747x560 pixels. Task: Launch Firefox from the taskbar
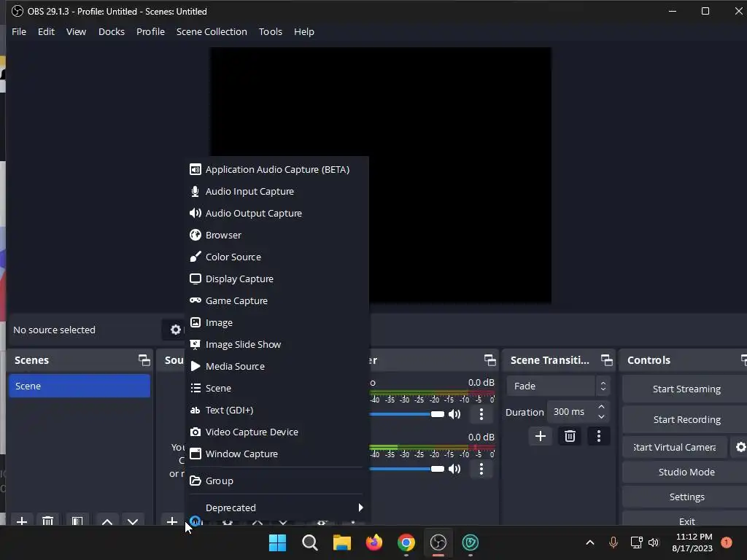[x=374, y=542]
